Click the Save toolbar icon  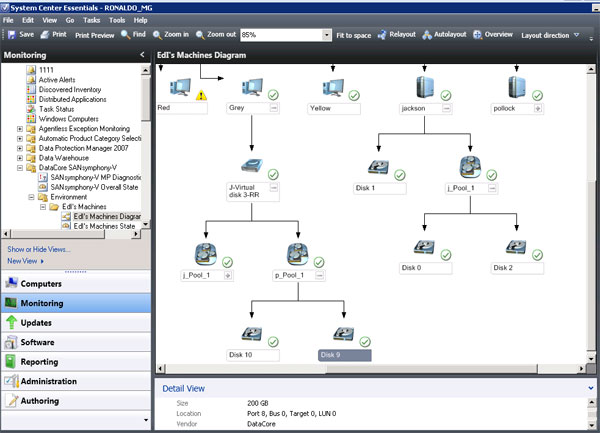tap(11, 35)
